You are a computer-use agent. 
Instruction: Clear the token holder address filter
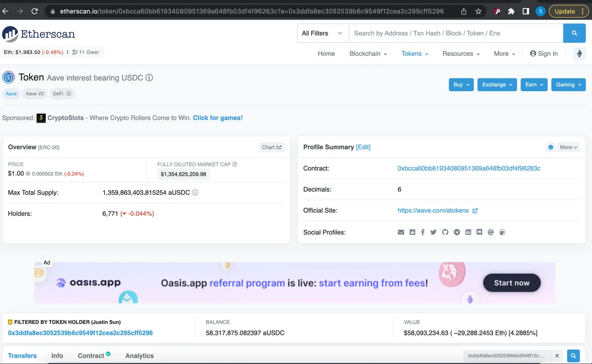[557, 356]
